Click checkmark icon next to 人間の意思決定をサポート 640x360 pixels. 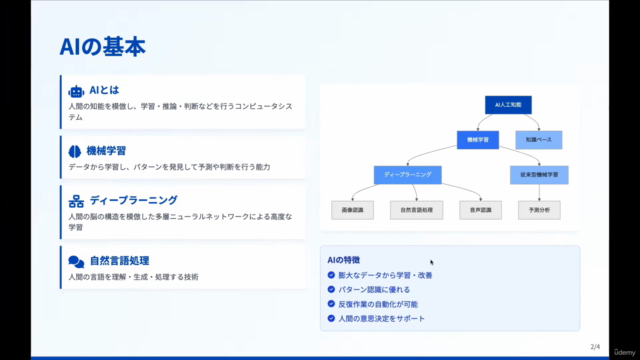click(331, 318)
